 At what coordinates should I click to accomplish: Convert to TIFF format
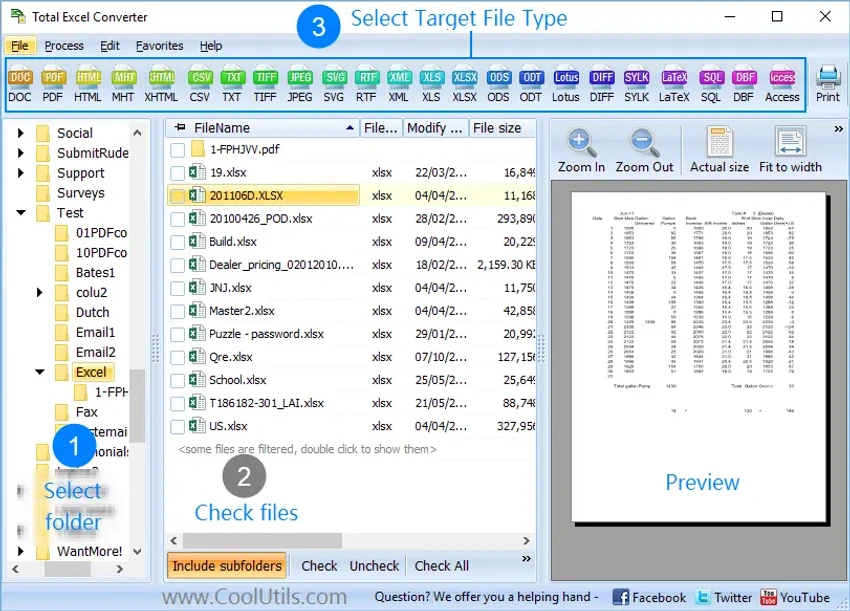pyautogui.click(x=265, y=85)
